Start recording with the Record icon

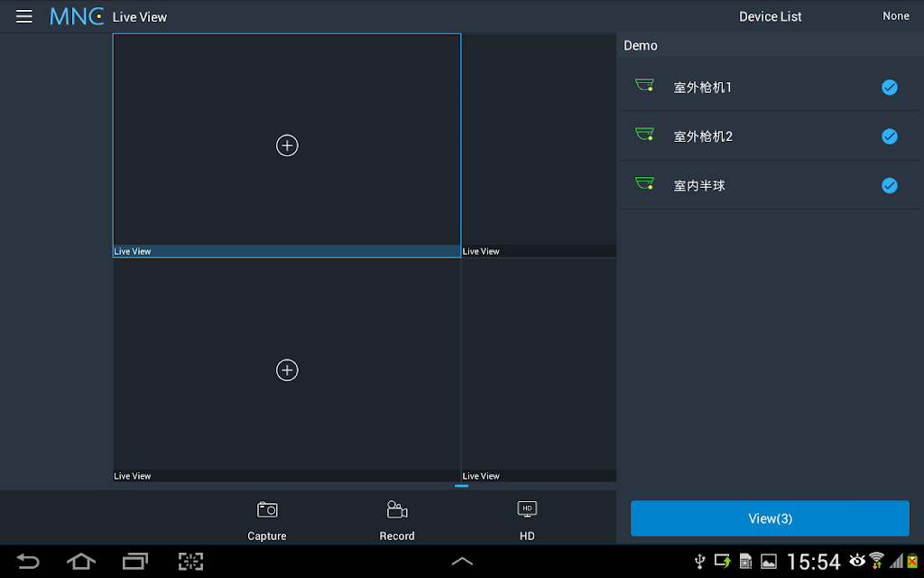pos(397,509)
